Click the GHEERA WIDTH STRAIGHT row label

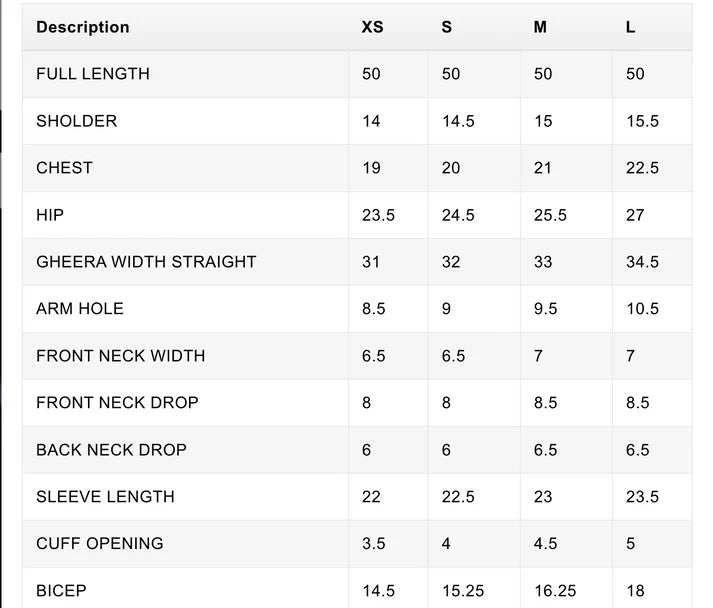click(x=146, y=262)
